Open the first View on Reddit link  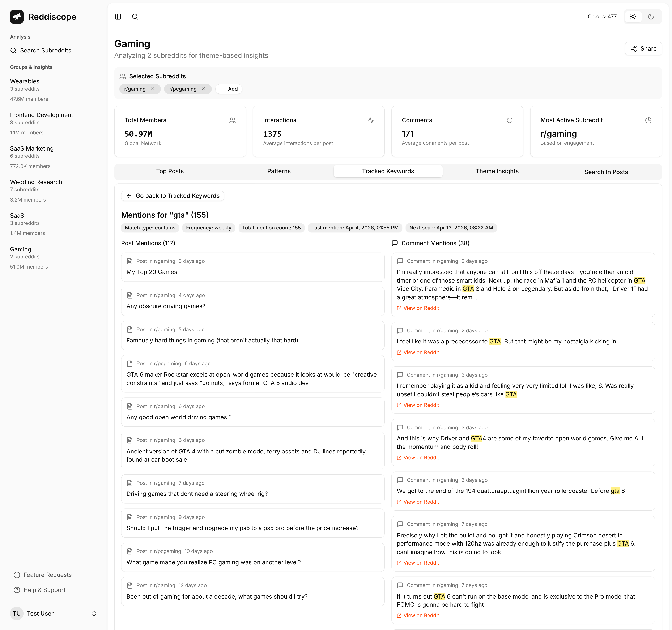click(x=417, y=308)
